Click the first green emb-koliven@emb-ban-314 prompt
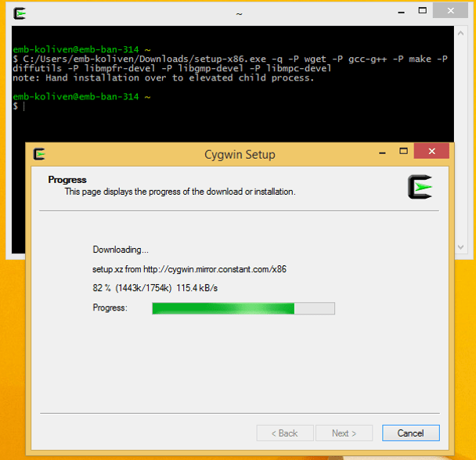This screenshot has height=460, width=476. [x=76, y=49]
